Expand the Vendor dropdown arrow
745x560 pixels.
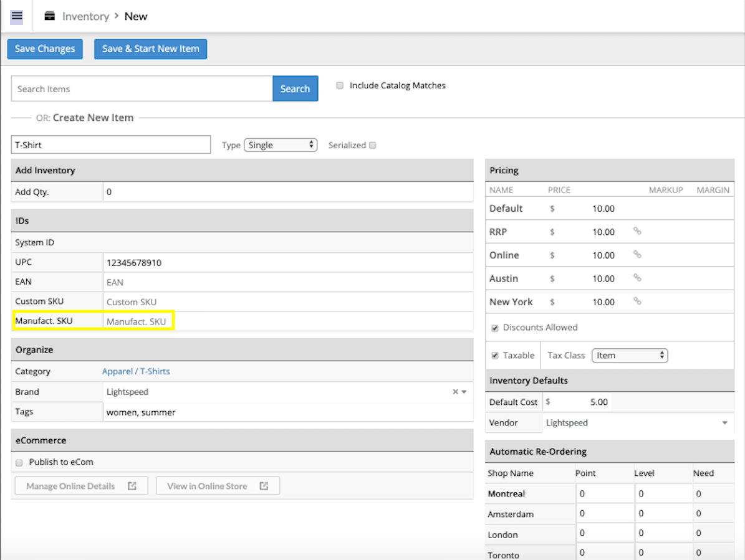[x=724, y=423]
